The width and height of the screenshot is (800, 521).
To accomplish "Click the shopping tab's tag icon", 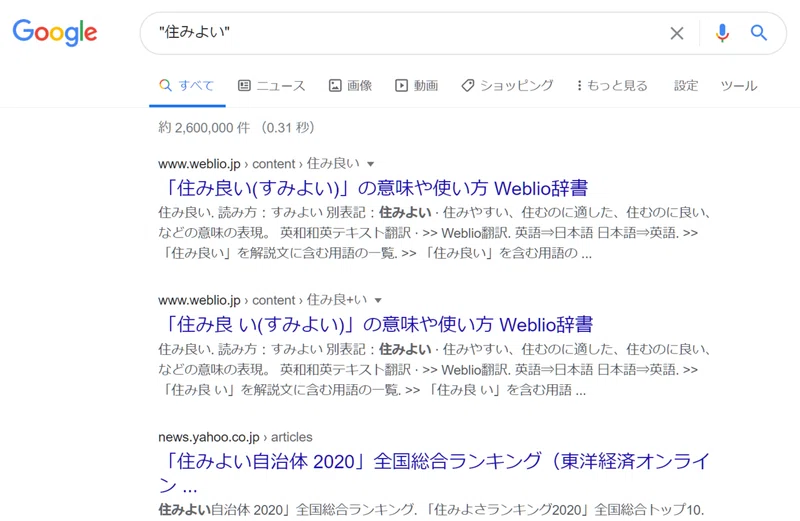I will (467, 85).
